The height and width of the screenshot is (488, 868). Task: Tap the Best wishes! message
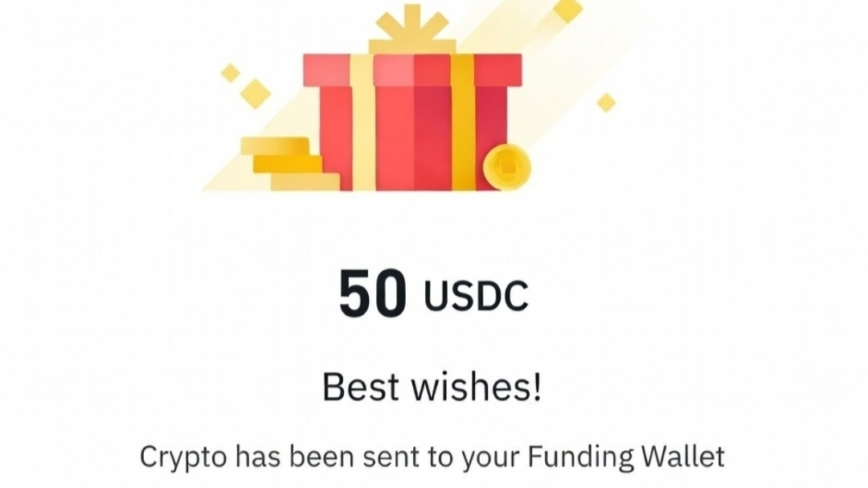click(432, 387)
